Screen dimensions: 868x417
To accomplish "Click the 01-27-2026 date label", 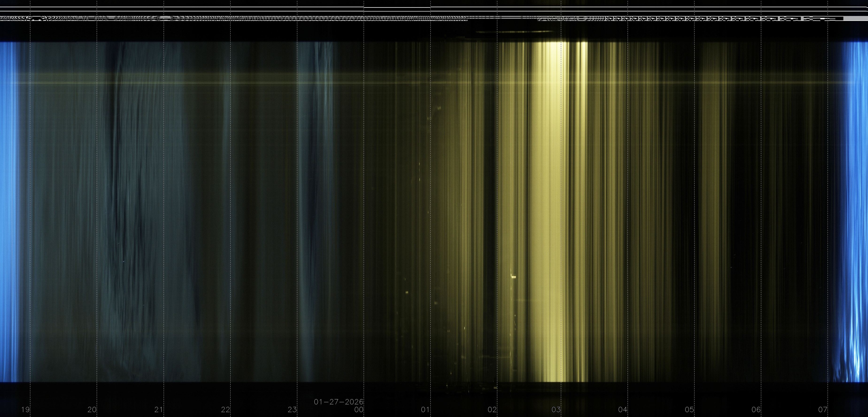I will [338, 402].
